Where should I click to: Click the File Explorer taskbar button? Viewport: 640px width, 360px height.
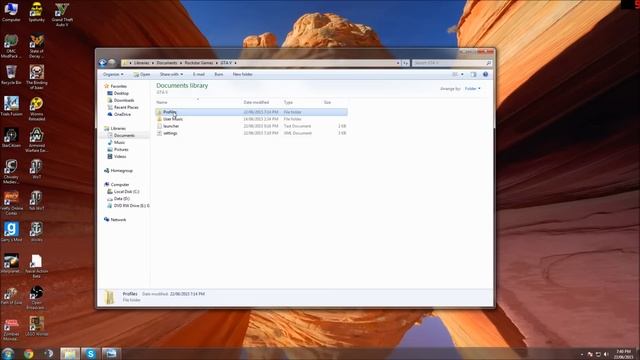pyautogui.click(x=70, y=353)
